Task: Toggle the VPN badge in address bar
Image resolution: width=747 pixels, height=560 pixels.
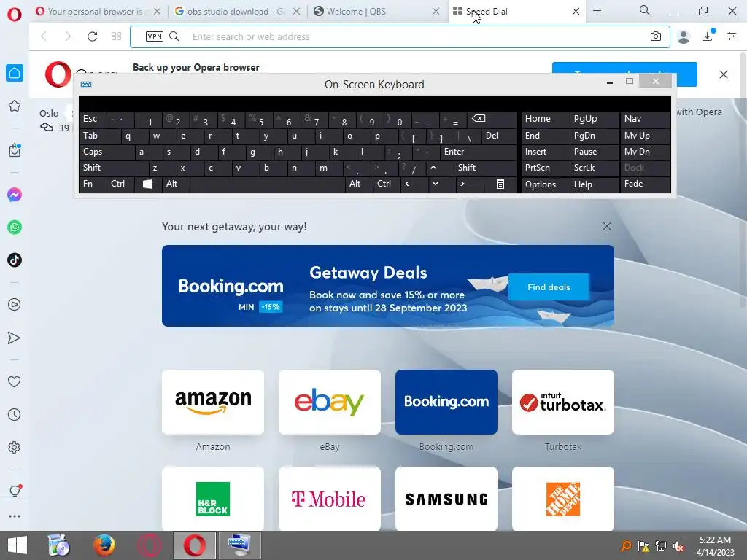Action: click(155, 36)
